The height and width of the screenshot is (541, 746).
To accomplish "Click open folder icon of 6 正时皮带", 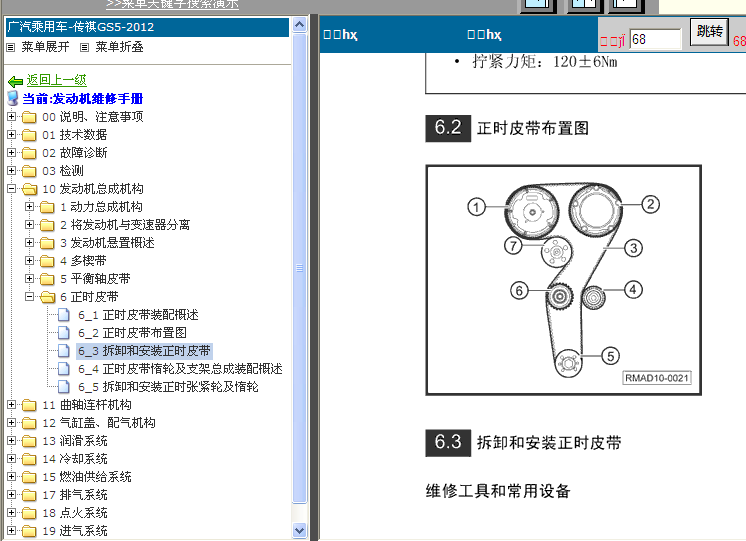I will pyautogui.click(x=48, y=297).
